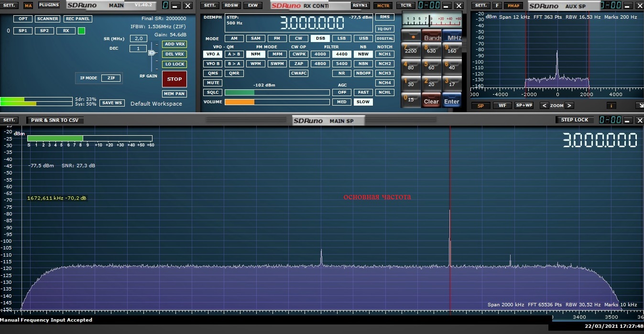The image size is (644, 334).
Task: Switch to VFO B
Action: click(x=213, y=64)
